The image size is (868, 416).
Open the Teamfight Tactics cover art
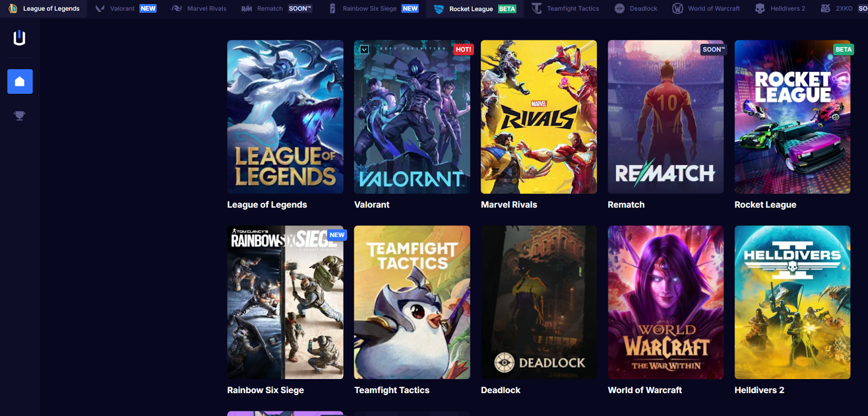(412, 302)
